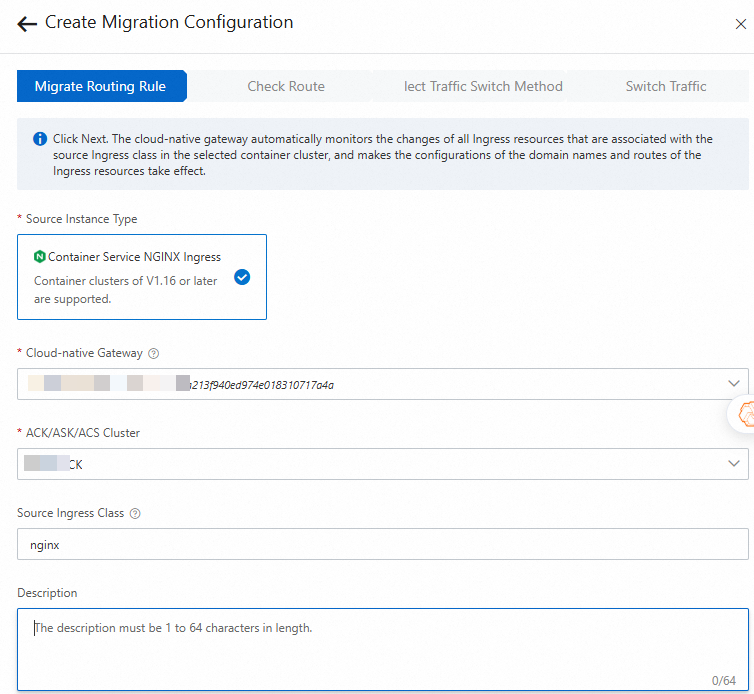Screen dimensions: 754x694
Task: Click the green NGINX logo icon
Action: [39, 257]
